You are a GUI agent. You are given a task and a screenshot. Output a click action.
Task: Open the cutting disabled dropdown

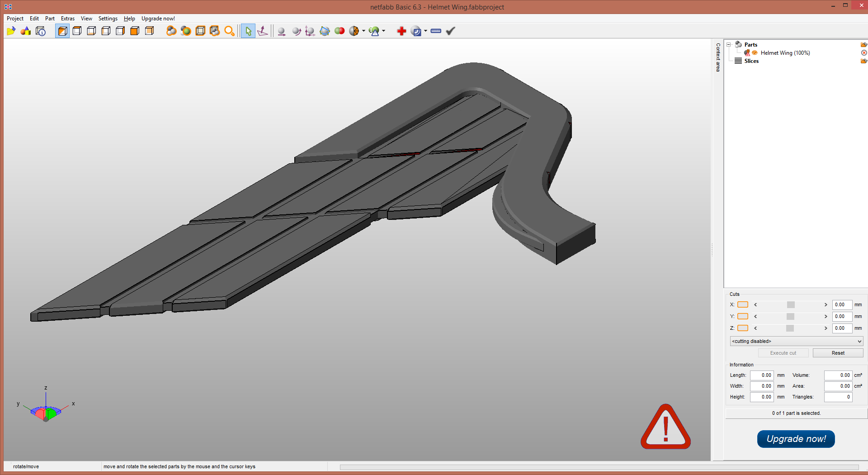click(x=796, y=341)
